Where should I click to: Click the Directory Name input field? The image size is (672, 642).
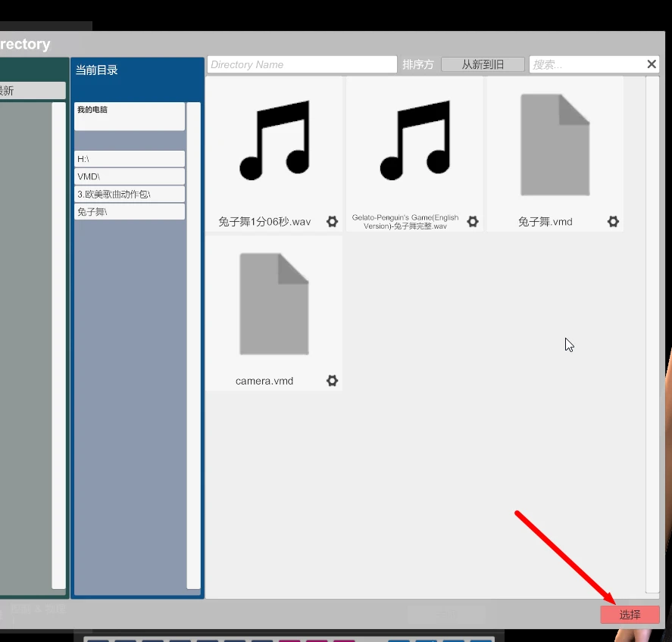coord(301,64)
